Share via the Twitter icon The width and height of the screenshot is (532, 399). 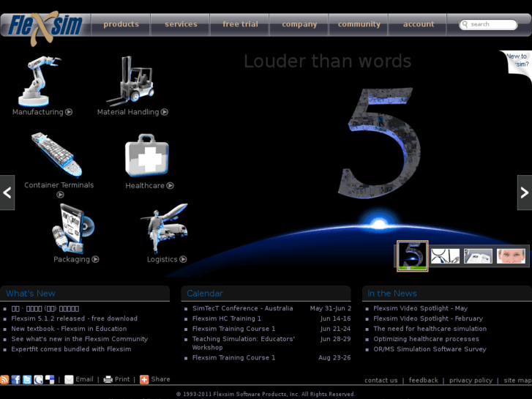[x=27, y=379]
